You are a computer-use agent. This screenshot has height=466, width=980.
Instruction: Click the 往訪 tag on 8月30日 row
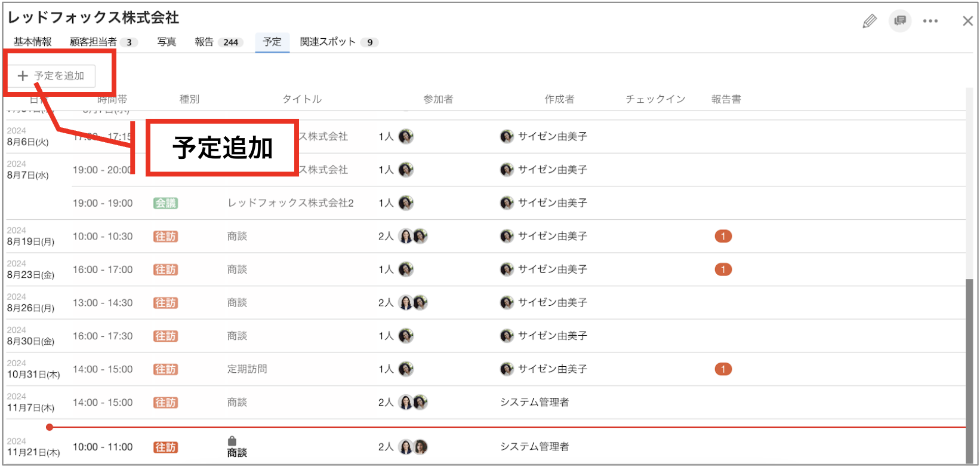coord(165,336)
